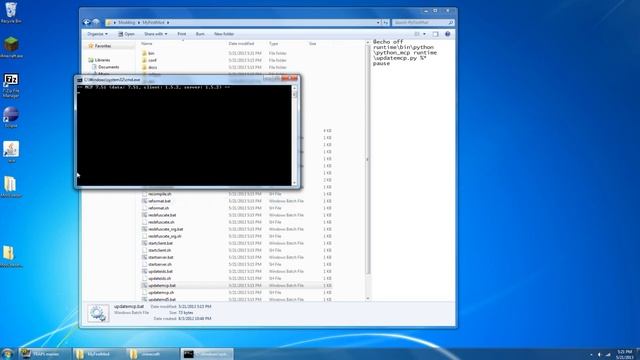Select the updateids.sh file
Image resolution: width=640 pixels, height=360 pixels.
click(160, 278)
